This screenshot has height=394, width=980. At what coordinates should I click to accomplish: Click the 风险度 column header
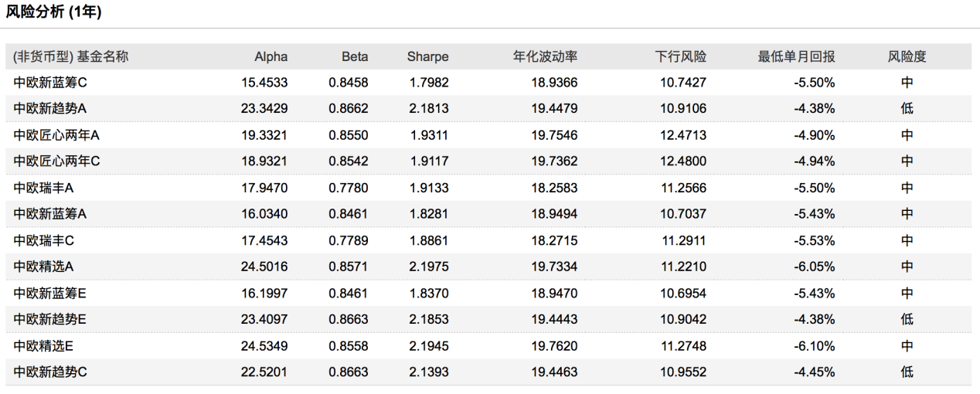pyautogui.click(x=907, y=56)
